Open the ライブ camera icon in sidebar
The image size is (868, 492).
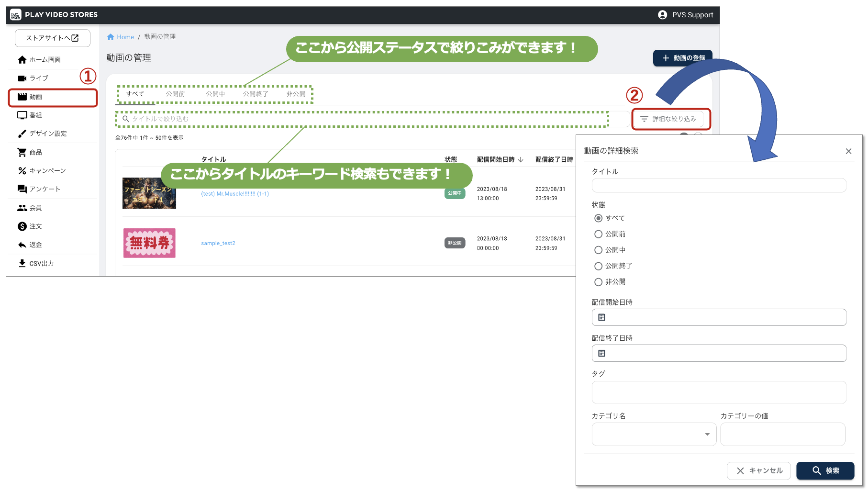click(x=22, y=78)
